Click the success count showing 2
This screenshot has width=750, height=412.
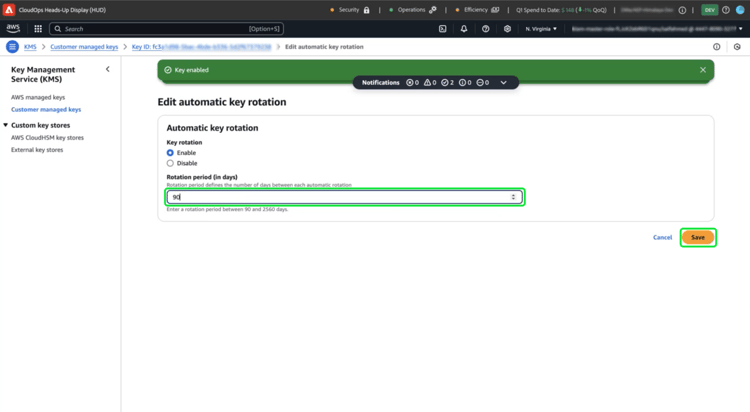tap(447, 83)
